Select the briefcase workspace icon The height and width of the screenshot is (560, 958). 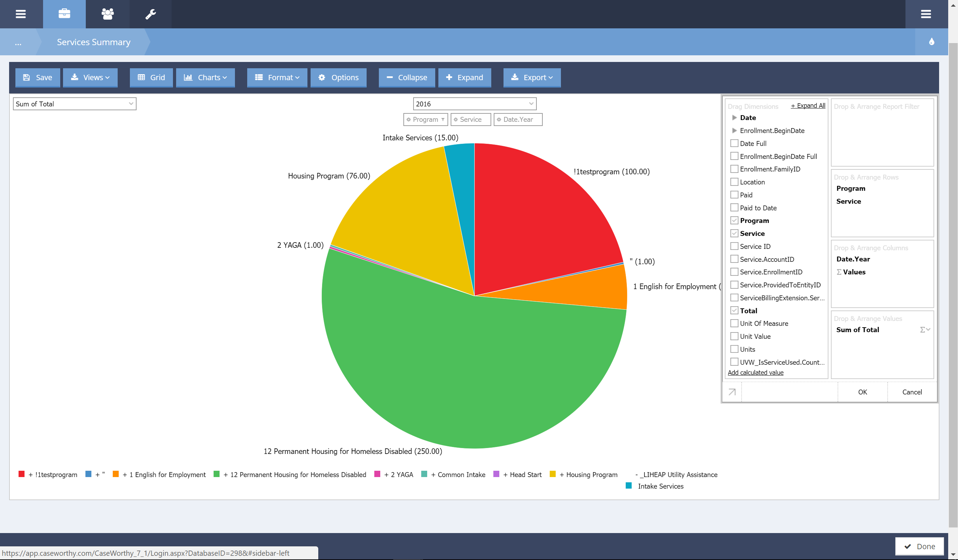pyautogui.click(x=64, y=14)
